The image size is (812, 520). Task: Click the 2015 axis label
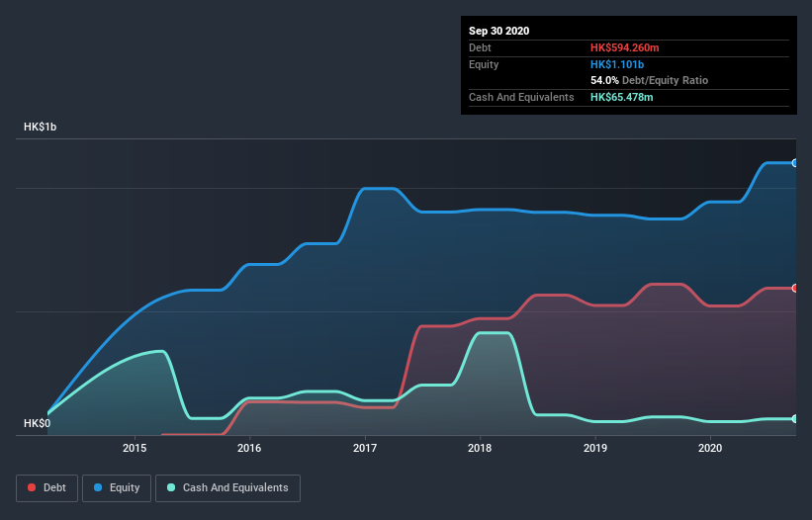[135, 448]
